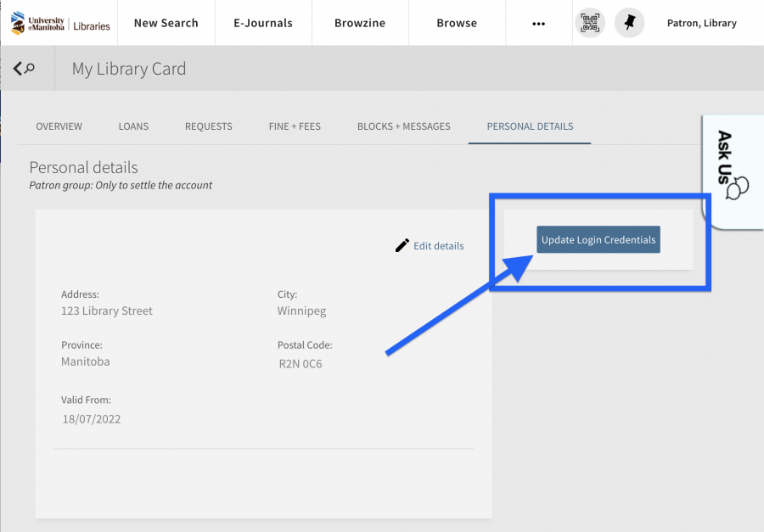Open the QR code icon

point(590,23)
